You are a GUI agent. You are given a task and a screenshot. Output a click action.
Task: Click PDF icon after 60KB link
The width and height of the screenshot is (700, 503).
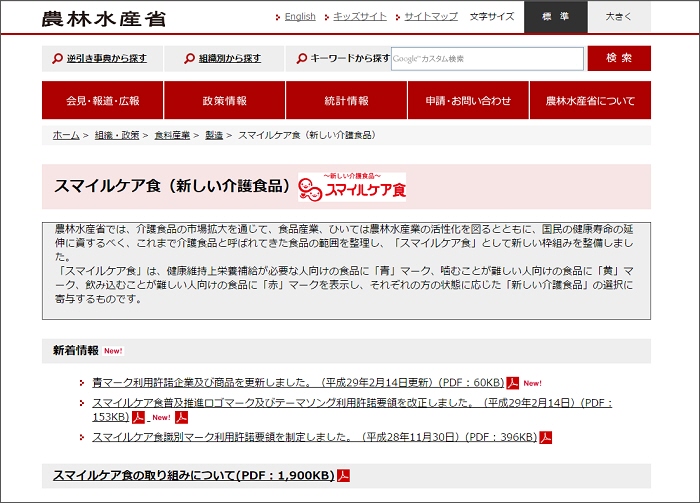pos(512,383)
